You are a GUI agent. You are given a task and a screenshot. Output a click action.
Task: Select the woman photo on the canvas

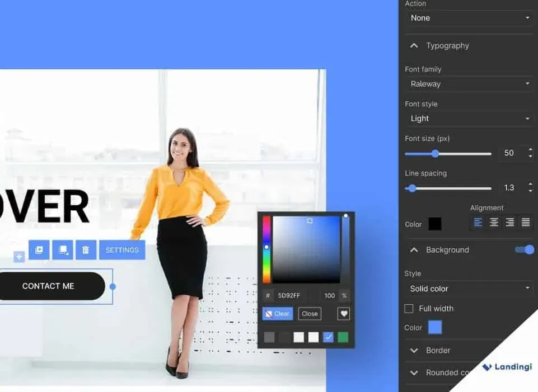180,253
